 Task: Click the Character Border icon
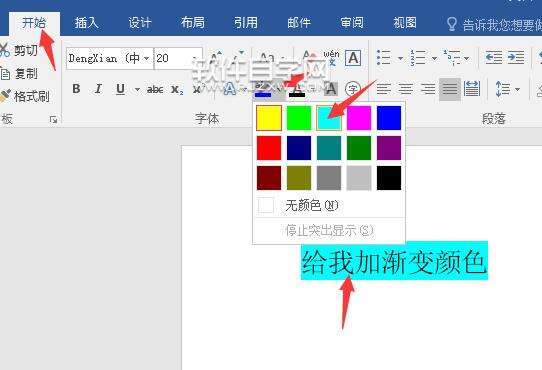click(x=353, y=58)
